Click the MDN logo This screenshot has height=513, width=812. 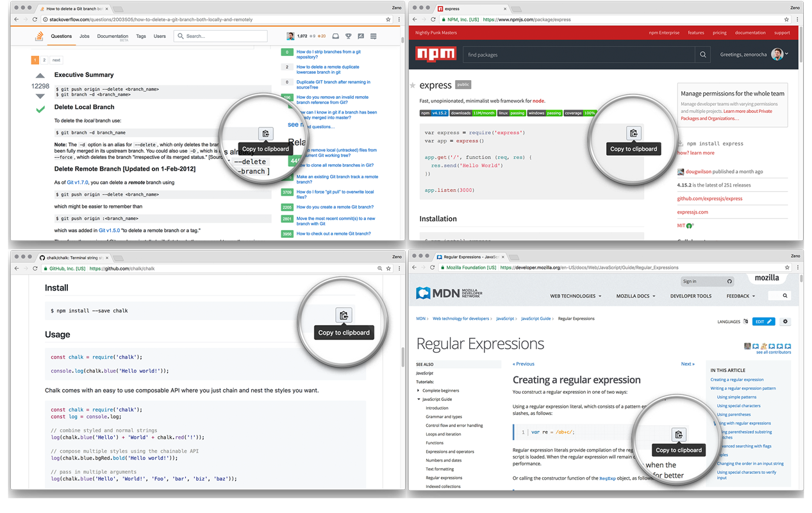click(449, 294)
